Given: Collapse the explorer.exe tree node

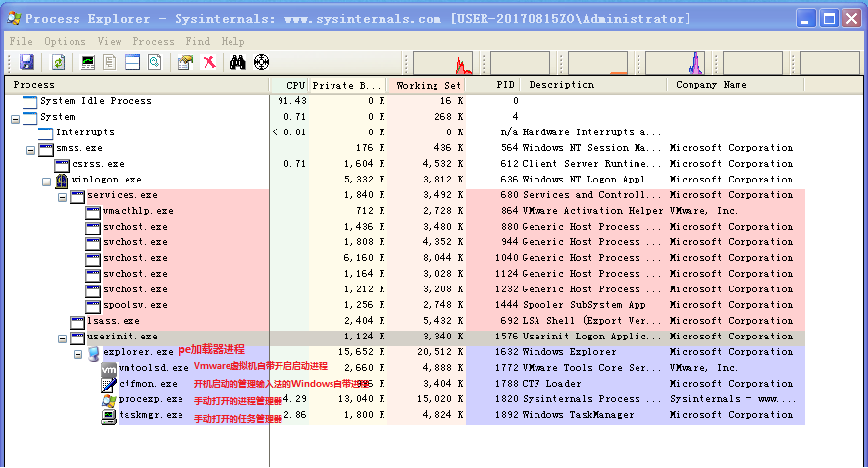Looking at the screenshot, I should [x=78, y=354].
